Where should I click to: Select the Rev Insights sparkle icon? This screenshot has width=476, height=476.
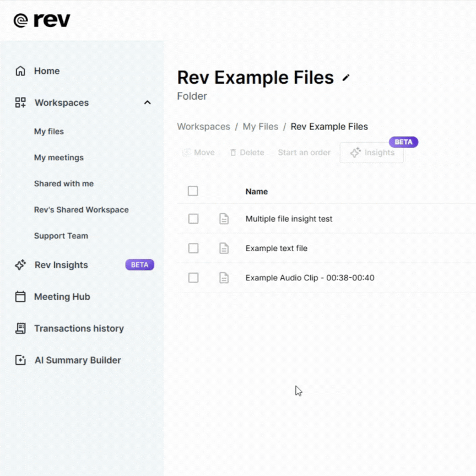[20, 265]
